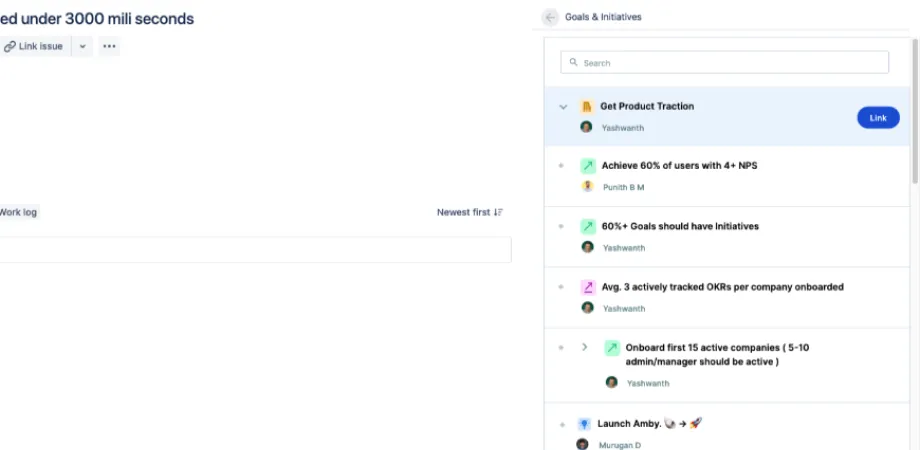Select Achieve 60% of users with 4+ NPS
Image resolution: width=920 pixels, height=450 pixels.
(x=679, y=165)
